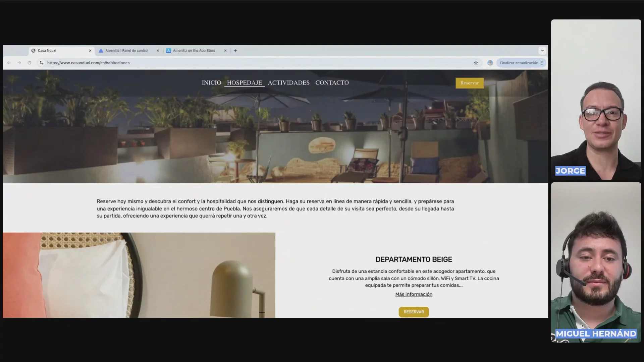Switch to Amenitiz Panel de control tab
This screenshot has height=362, width=644.
pyautogui.click(x=128, y=51)
